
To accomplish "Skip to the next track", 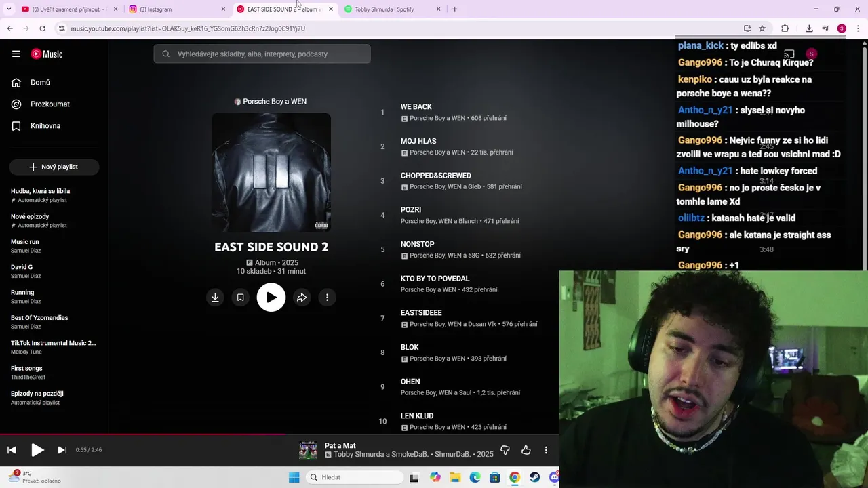I will tap(62, 450).
